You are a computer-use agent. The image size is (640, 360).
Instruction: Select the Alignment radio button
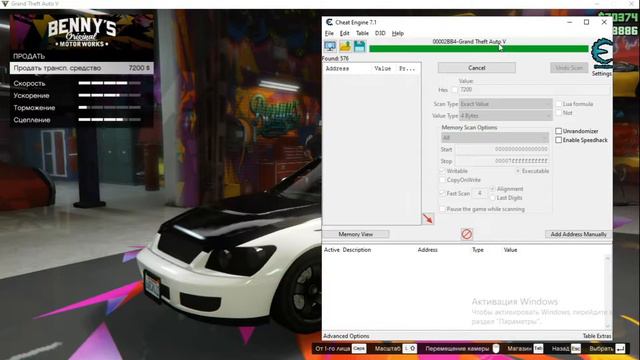click(x=493, y=189)
